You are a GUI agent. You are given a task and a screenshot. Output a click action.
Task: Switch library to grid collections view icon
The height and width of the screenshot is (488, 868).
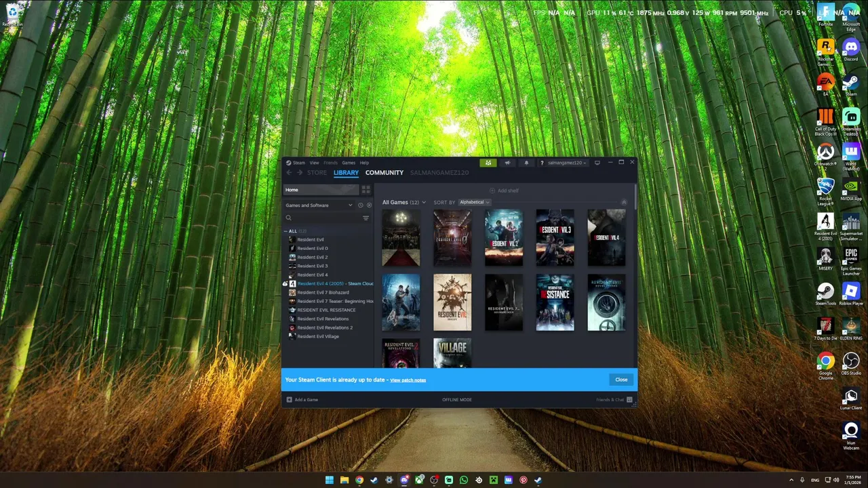pyautogui.click(x=366, y=190)
